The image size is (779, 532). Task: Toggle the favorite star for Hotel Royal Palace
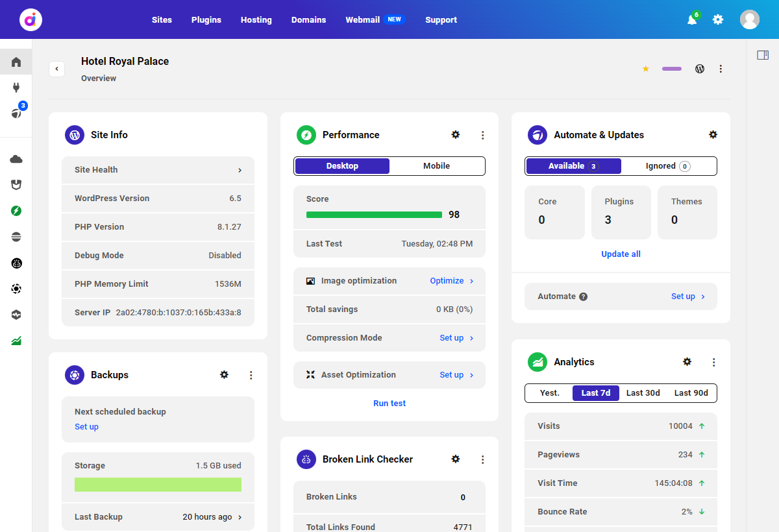pyautogui.click(x=645, y=68)
